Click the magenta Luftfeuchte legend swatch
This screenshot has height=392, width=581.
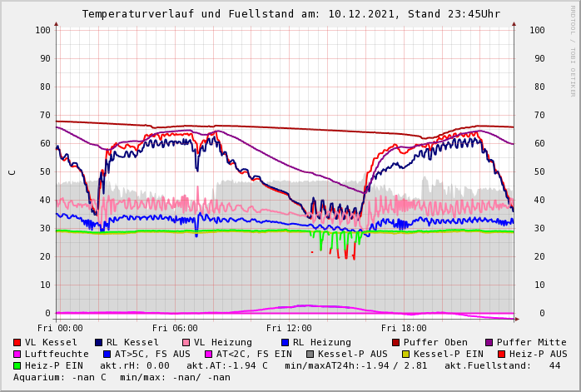tap(17, 354)
